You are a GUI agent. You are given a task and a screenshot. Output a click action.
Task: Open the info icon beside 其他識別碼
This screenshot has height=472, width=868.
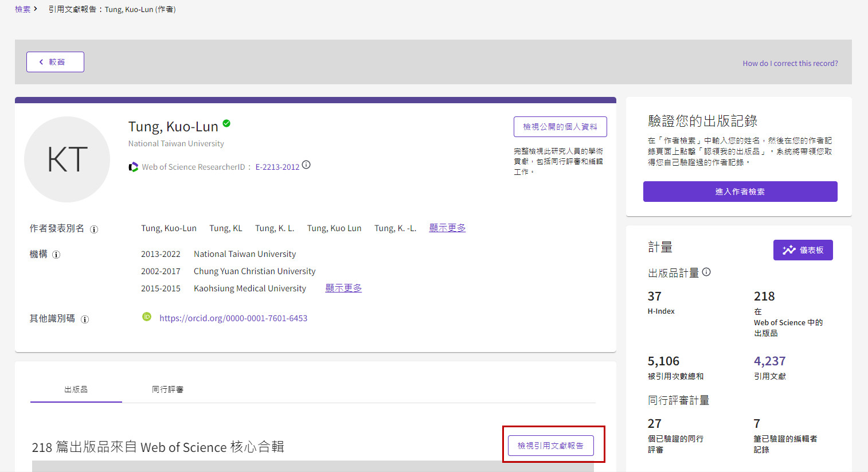point(85,319)
